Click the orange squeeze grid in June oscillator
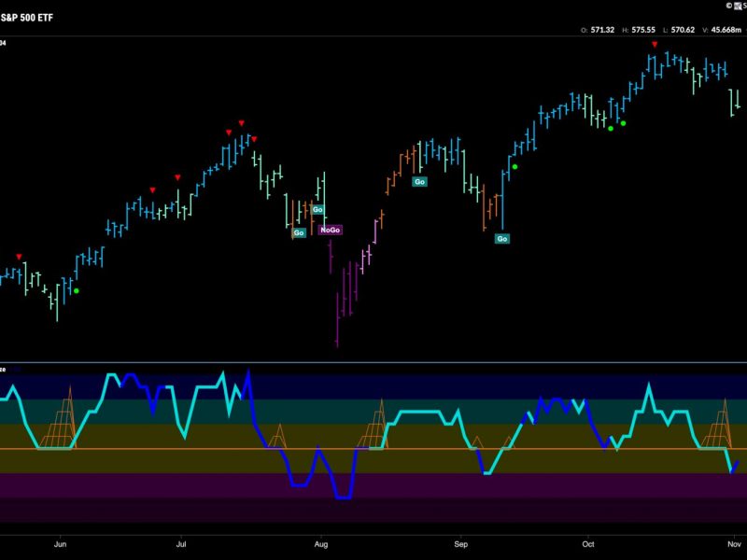 click(58, 417)
